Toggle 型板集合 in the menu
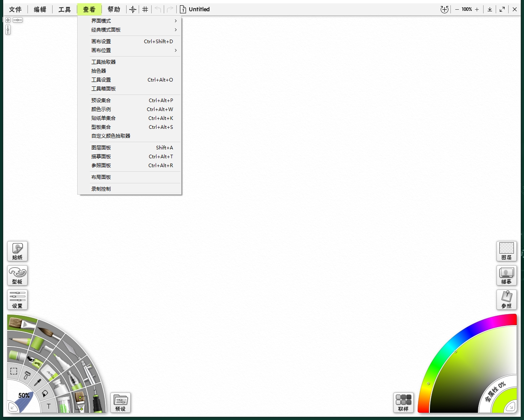Image resolution: width=524 pixels, height=420 pixels. point(130,127)
